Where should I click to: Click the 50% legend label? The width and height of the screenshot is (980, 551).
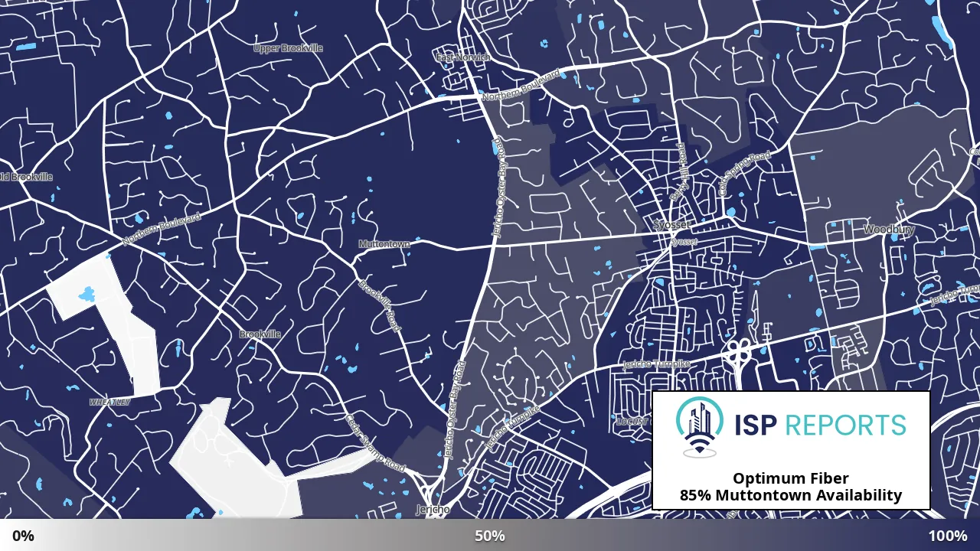pyautogui.click(x=489, y=536)
